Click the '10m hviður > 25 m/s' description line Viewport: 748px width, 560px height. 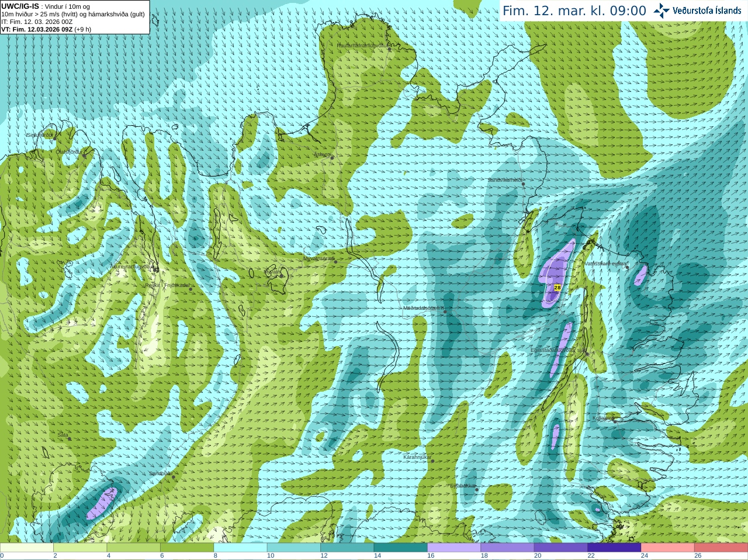pyautogui.click(x=73, y=14)
